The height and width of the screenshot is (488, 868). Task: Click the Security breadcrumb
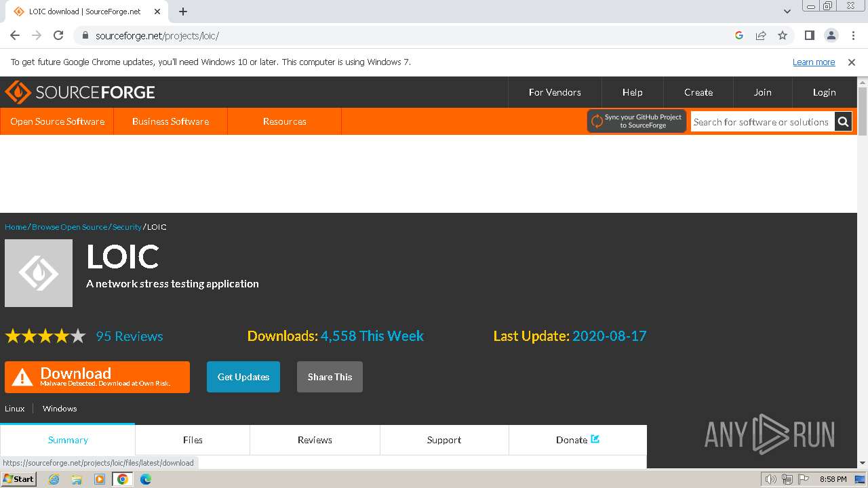click(127, 227)
